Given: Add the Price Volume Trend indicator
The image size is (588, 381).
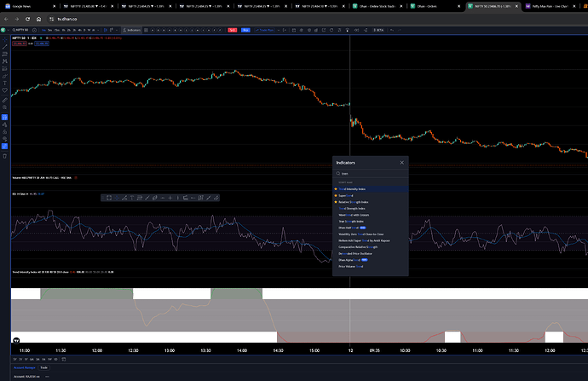Looking at the screenshot, I should pyautogui.click(x=371, y=266).
